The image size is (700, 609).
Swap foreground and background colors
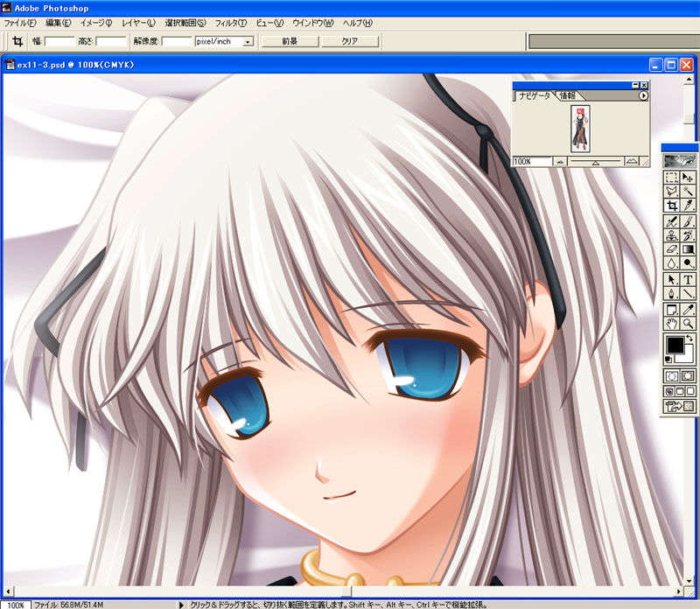click(689, 339)
